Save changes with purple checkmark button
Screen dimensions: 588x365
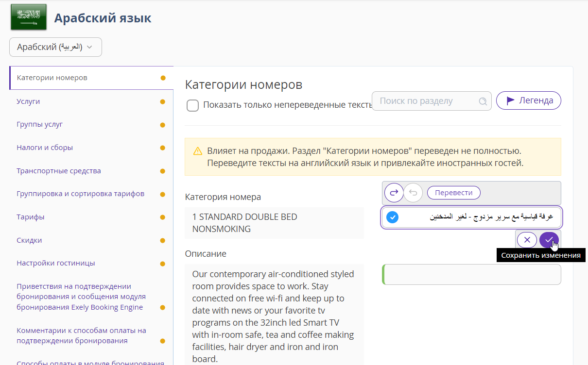point(549,240)
